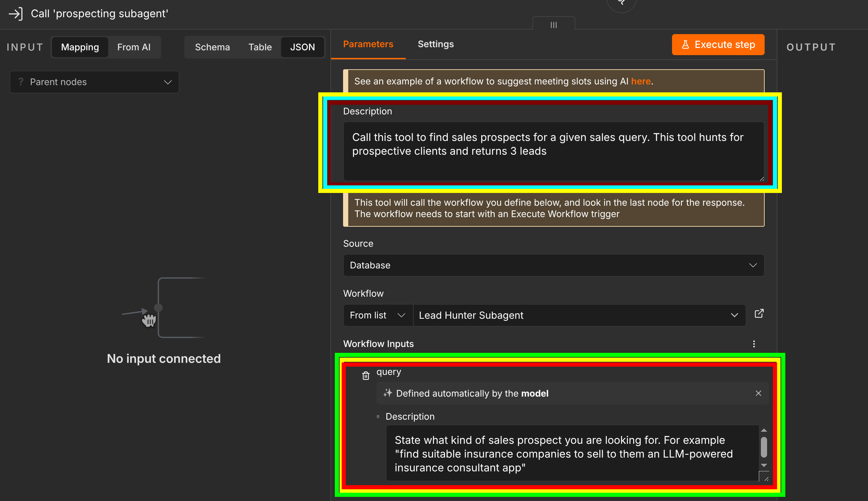Click the flask icon in Execute step
The image size is (868, 501).
685,45
